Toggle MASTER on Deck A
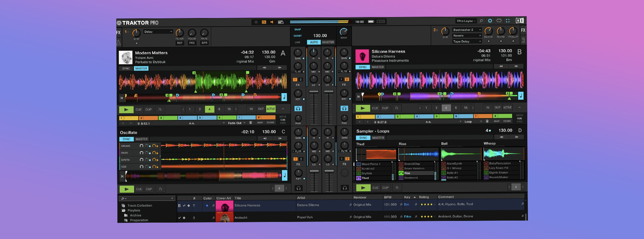 [141, 69]
